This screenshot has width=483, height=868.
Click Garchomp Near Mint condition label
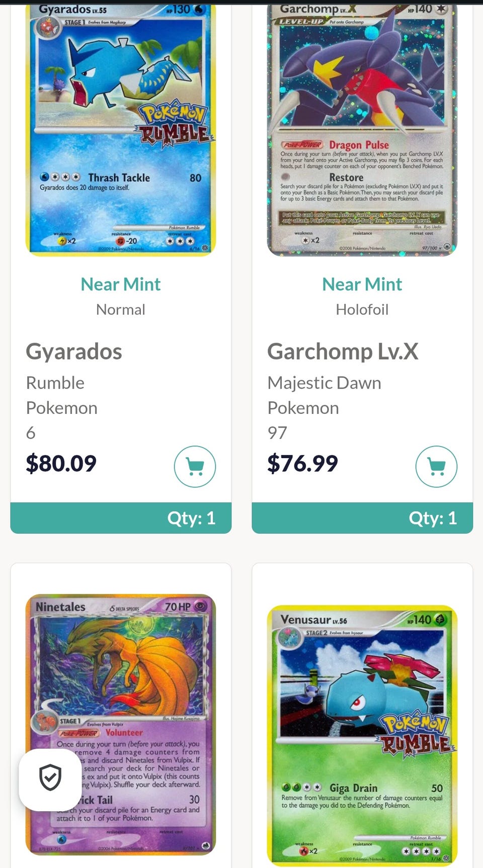coord(362,284)
